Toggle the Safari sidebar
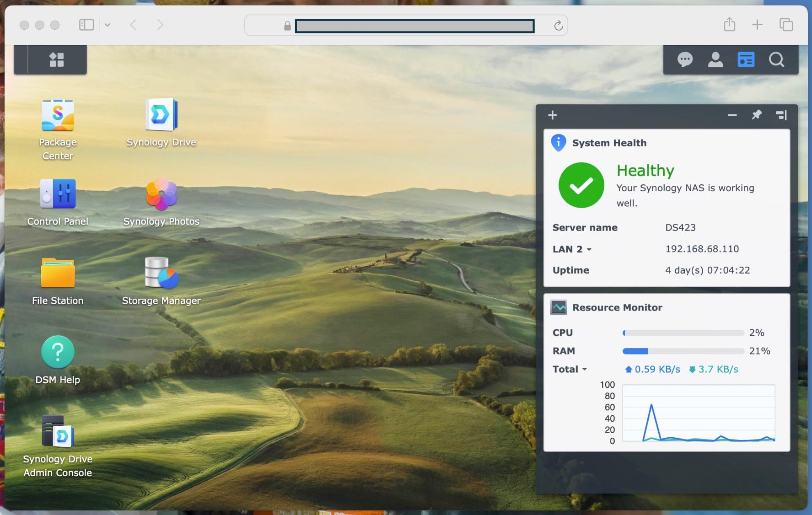This screenshot has height=515, width=812. click(x=86, y=25)
